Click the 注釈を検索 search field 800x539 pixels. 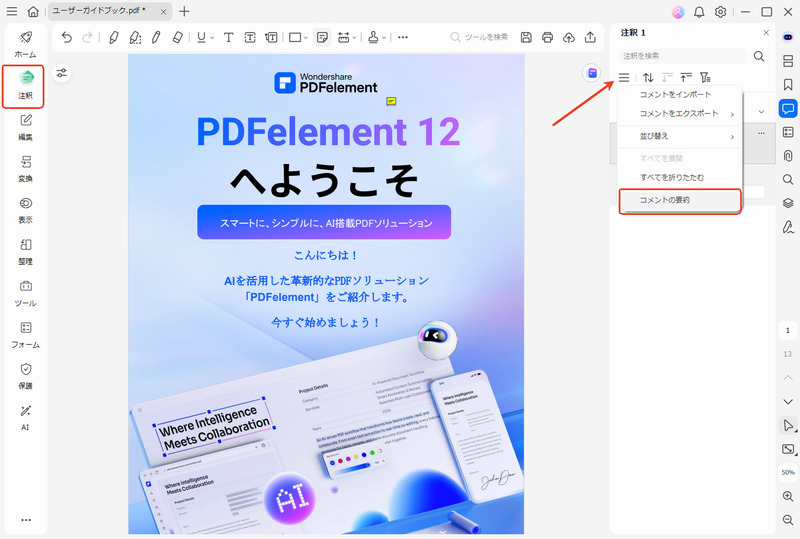[x=683, y=56]
